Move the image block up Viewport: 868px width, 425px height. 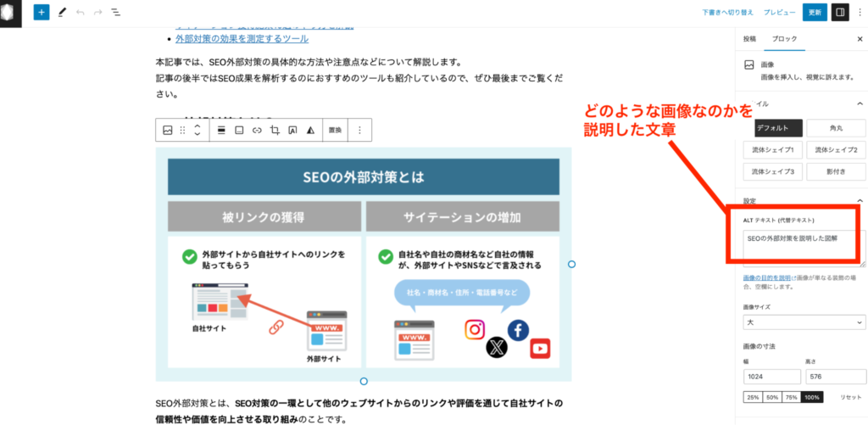tap(197, 126)
